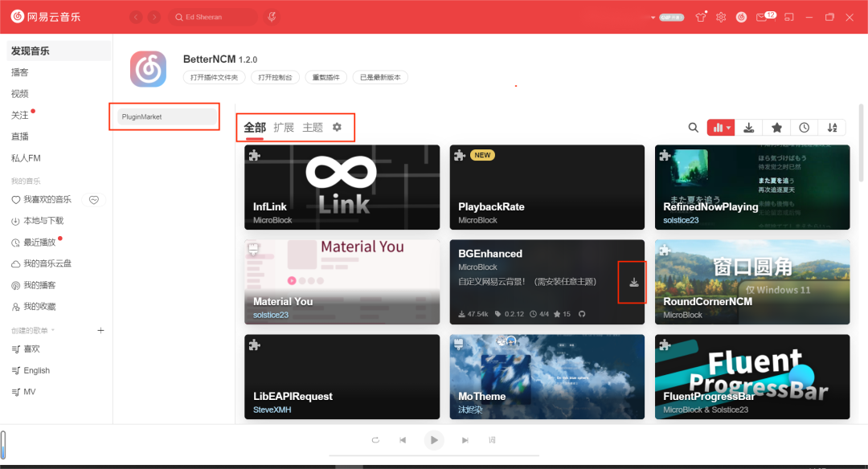Click the volume slider at bottom left
This screenshot has width=868, height=469.
pos(3,445)
